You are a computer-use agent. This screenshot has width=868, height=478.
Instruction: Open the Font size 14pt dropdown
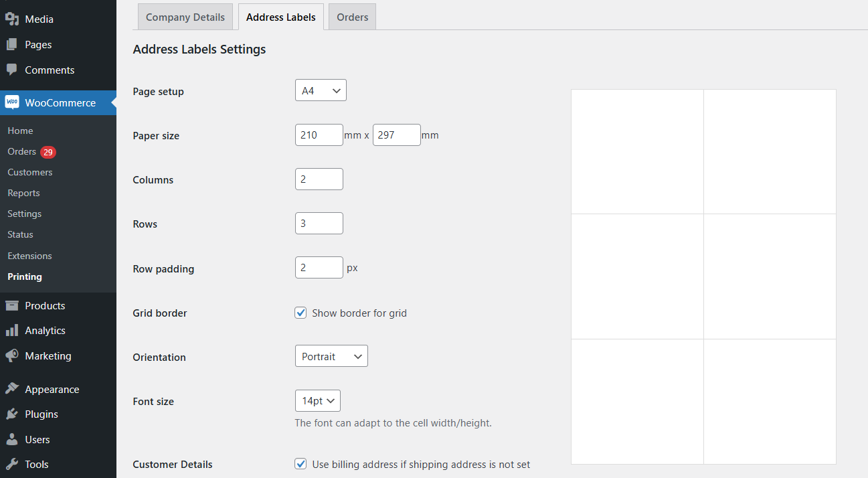coord(318,401)
